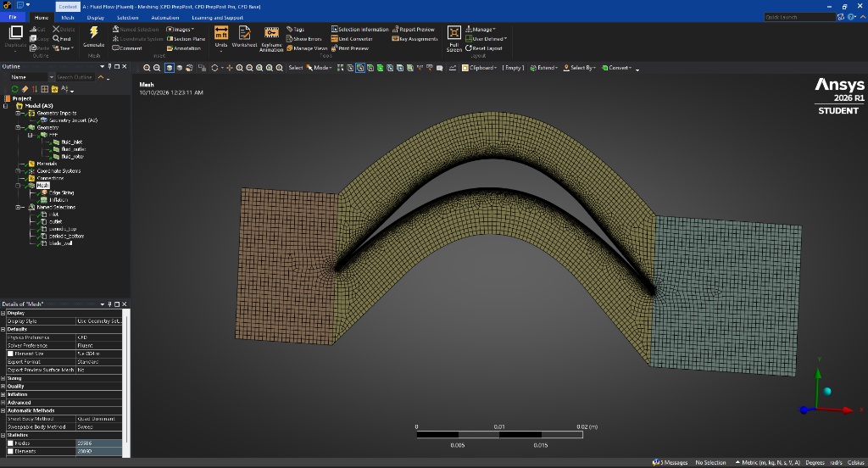Open Tags tool

point(295,30)
